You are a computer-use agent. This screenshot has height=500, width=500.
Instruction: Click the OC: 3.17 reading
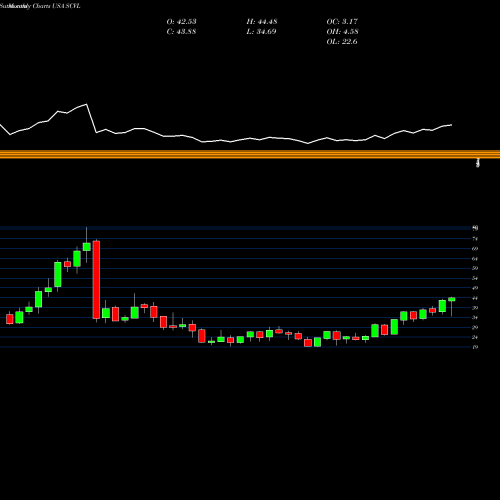342,22
